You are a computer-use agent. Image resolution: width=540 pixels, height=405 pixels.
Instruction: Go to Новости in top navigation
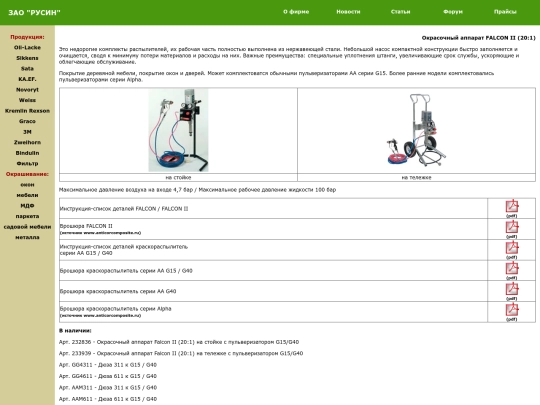348,12
